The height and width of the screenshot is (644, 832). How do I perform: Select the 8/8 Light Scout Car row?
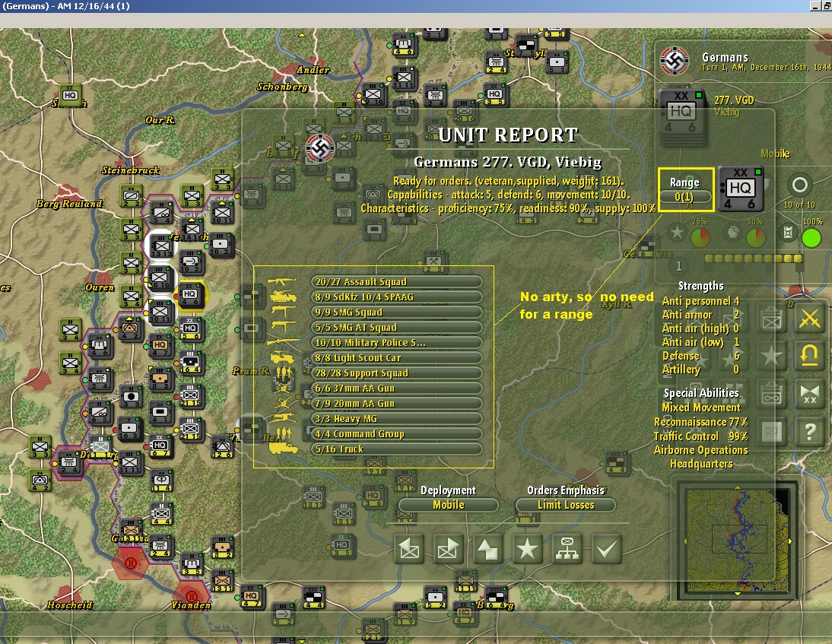click(396, 358)
